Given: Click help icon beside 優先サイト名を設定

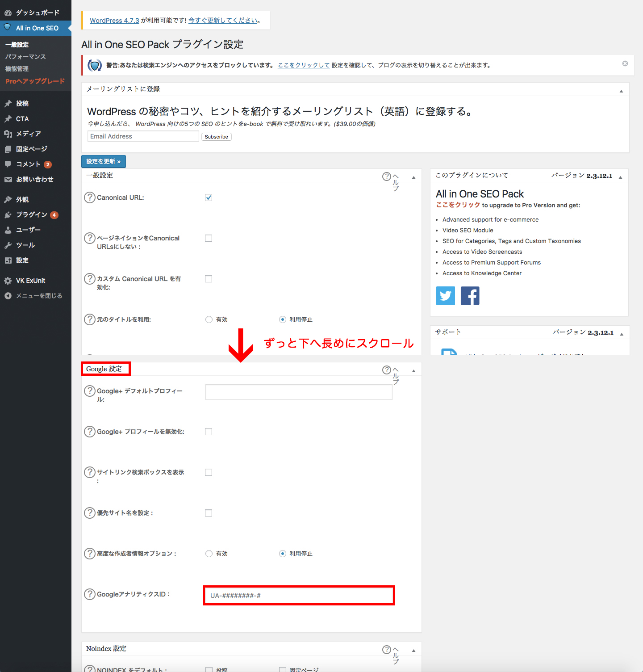Looking at the screenshot, I should 90,512.
